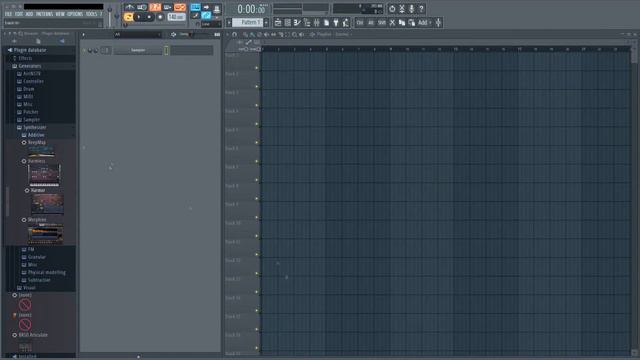Adjust the main volume slider

click(x=109, y=16)
